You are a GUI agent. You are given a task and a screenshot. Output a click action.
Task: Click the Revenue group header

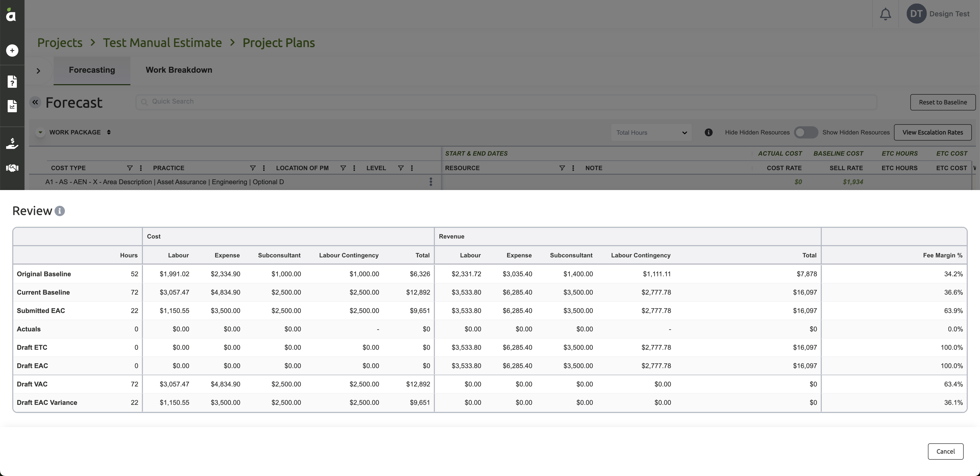[x=451, y=236]
